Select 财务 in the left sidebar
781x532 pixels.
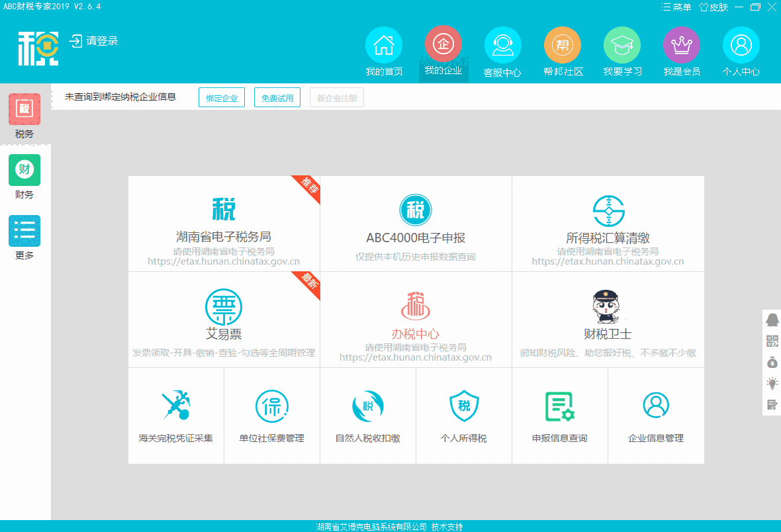point(24,177)
